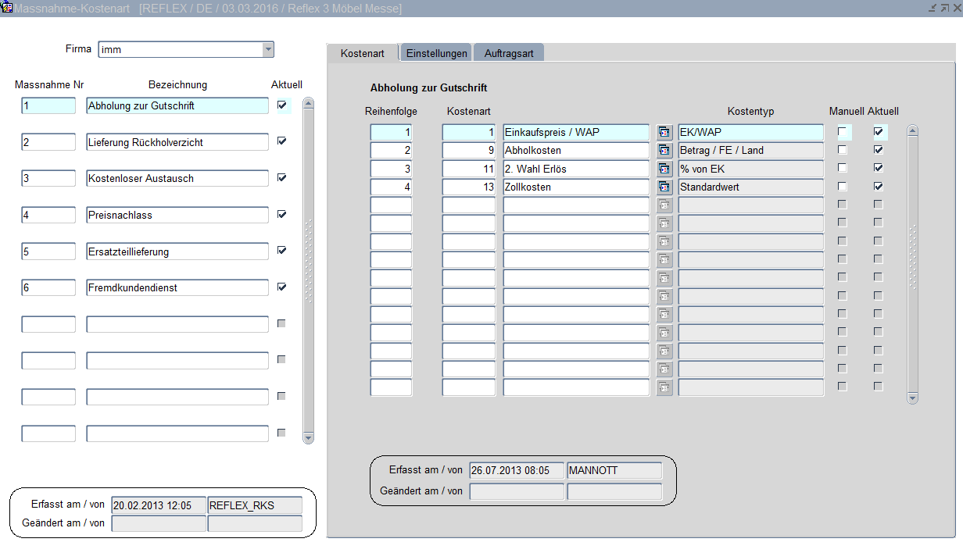Open lookup list for Einkaufspreis / WAP row
Screen dimensions: 963x560
click(x=664, y=132)
